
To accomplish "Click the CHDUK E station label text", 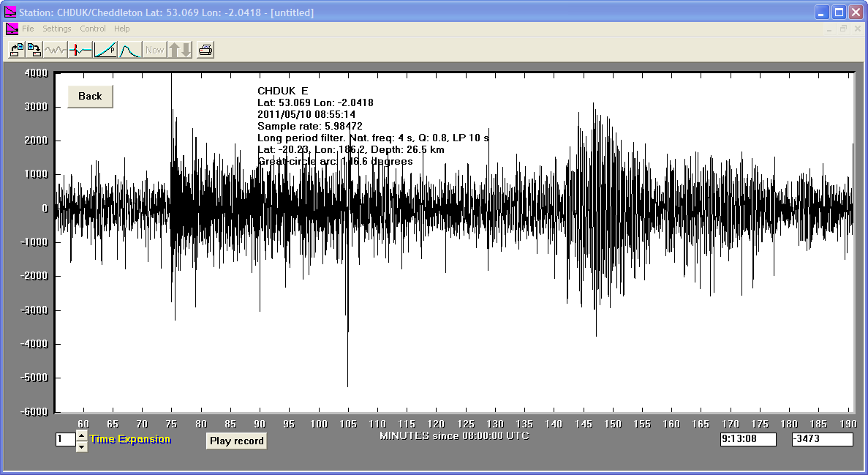I will [x=283, y=91].
